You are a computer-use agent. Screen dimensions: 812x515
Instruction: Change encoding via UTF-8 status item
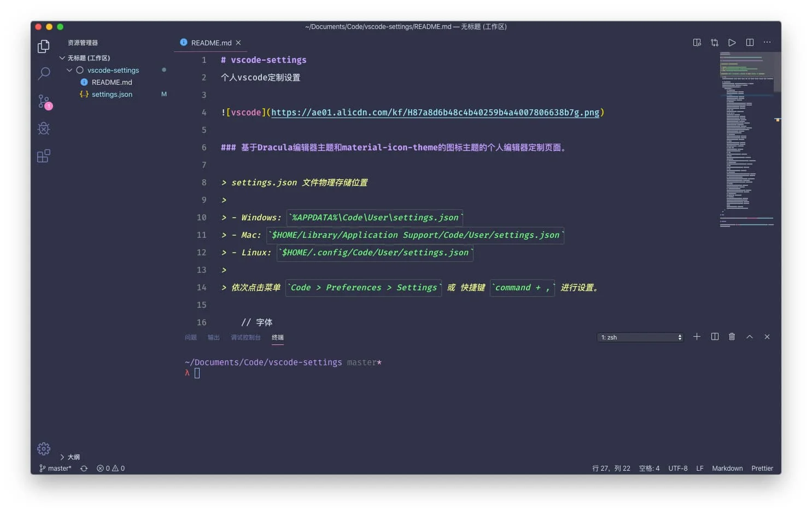click(x=678, y=469)
